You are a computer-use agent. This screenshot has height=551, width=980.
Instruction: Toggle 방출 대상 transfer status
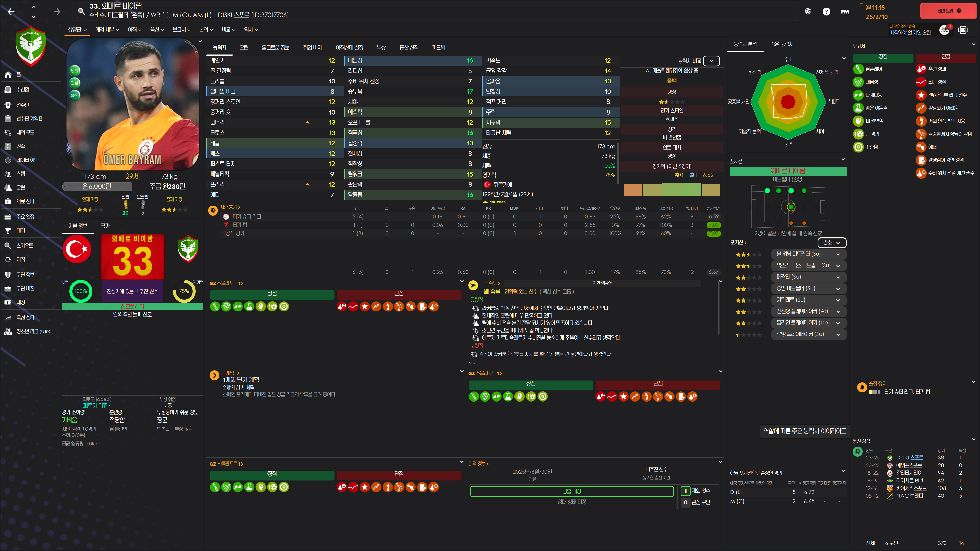pos(572,491)
